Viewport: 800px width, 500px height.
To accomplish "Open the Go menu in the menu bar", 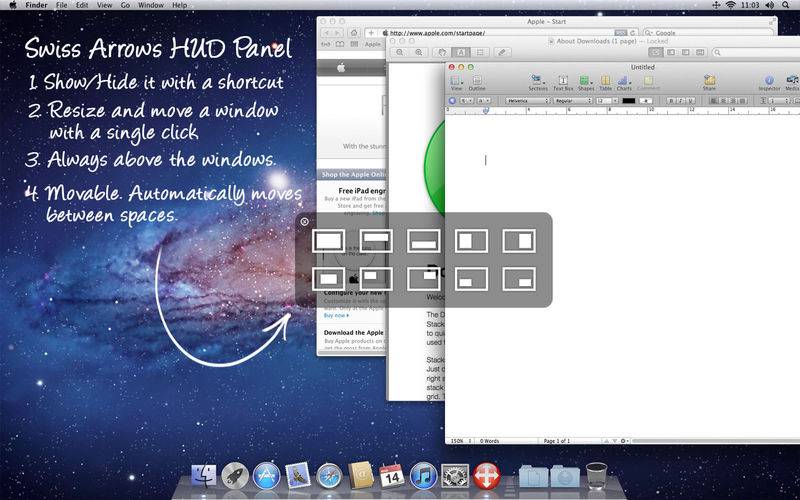I will 125,5.
